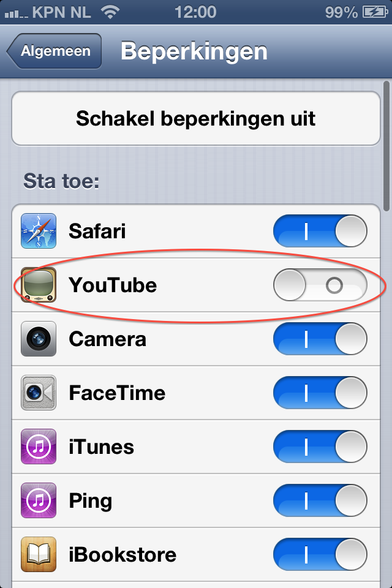Tap the YouTube television icon
The height and width of the screenshot is (588, 392).
[39, 285]
